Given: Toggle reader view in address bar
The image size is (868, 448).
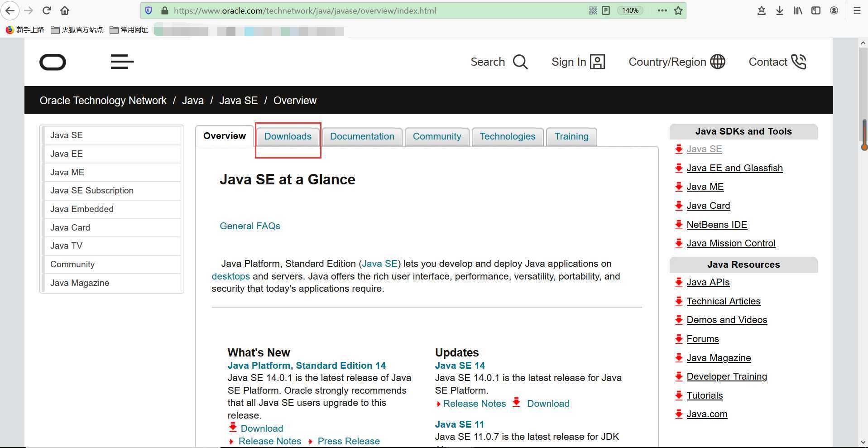Looking at the screenshot, I should 606,10.
